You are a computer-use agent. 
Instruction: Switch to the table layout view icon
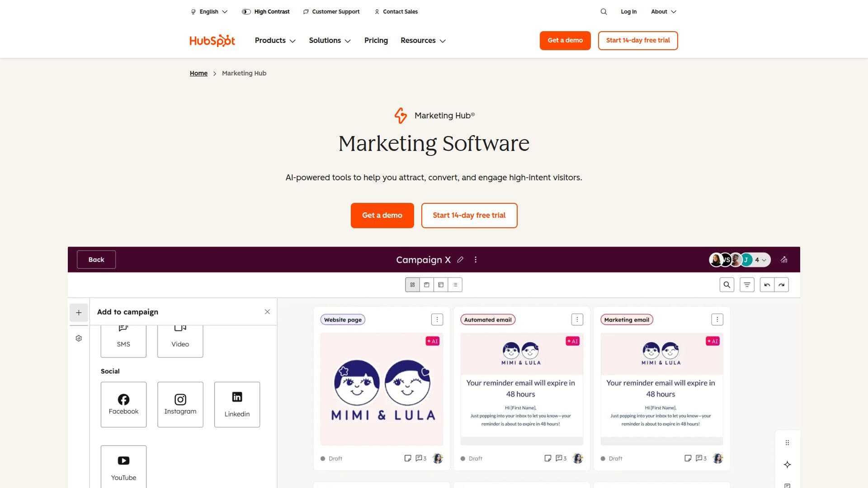point(441,285)
